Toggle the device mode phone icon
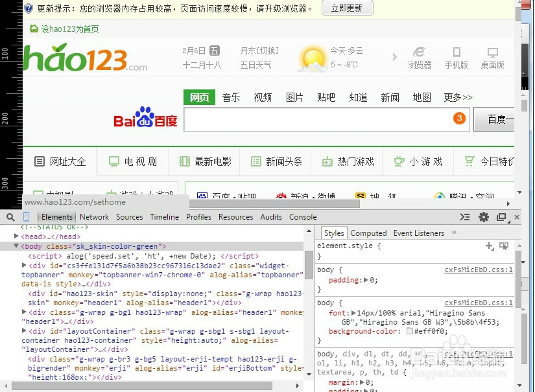 pyautogui.click(x=27, y=217)
